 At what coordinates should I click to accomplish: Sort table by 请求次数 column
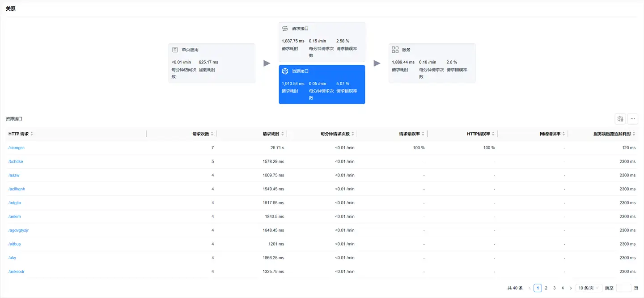click(212, 134)
